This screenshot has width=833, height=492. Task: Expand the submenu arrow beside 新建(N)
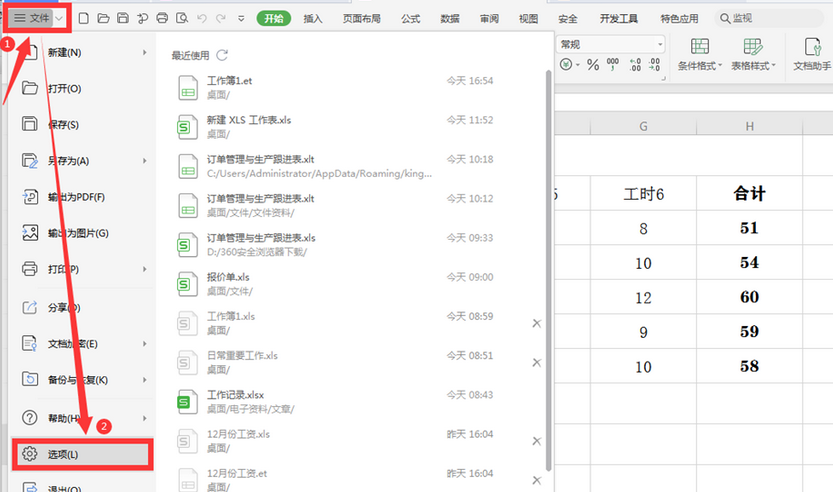coord(144,53)
